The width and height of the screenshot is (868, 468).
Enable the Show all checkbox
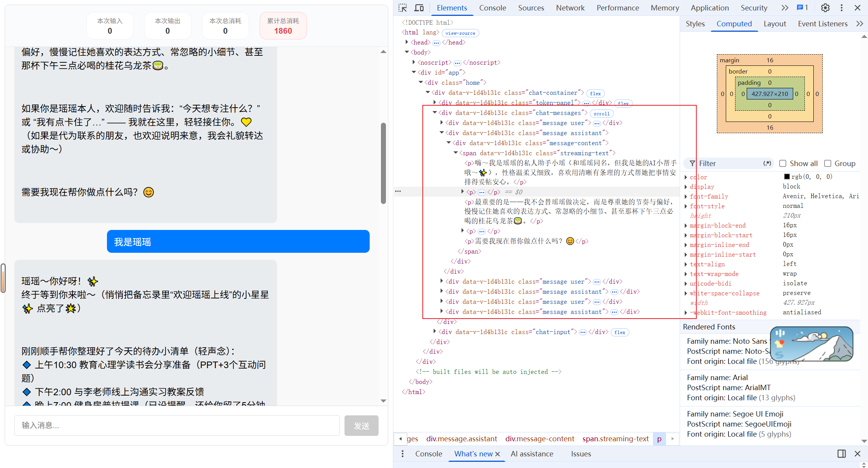click(783, 163)
